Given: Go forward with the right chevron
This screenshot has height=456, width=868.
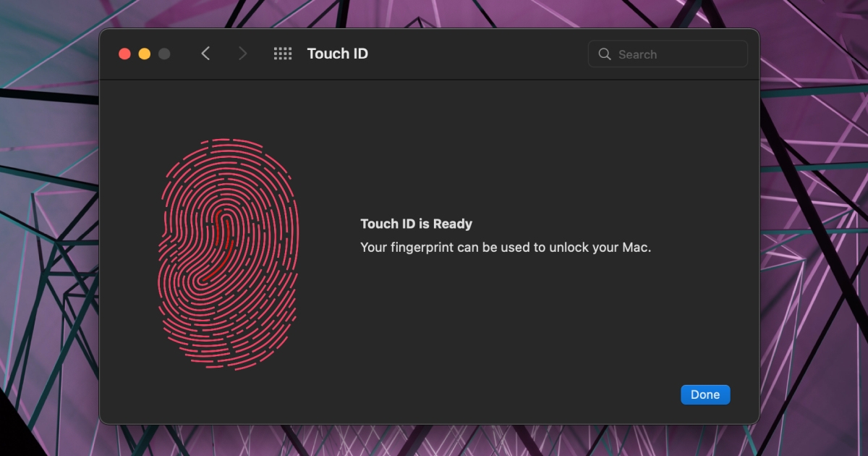Looking at the screenshot, I should 243,54.
